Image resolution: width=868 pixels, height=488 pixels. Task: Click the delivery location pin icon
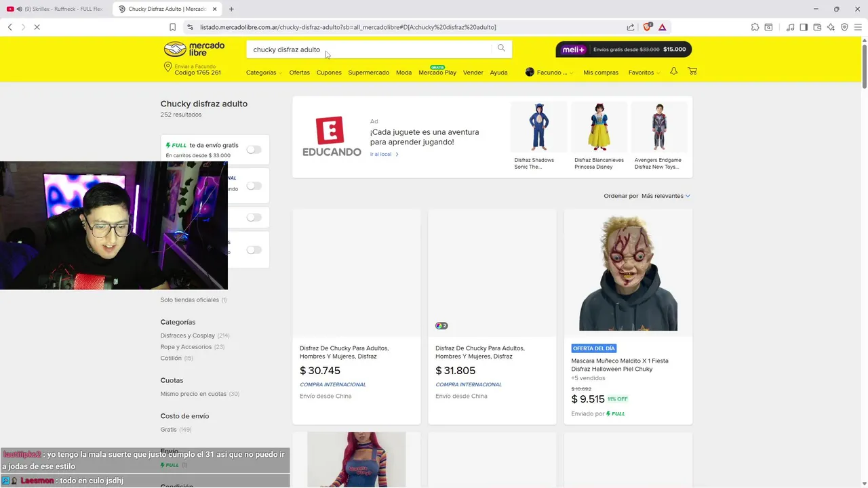[x=167, y=67]
